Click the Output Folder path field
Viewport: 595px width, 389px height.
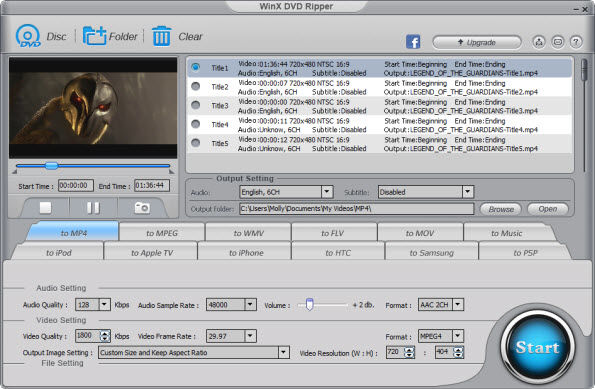tap(356, 209)
